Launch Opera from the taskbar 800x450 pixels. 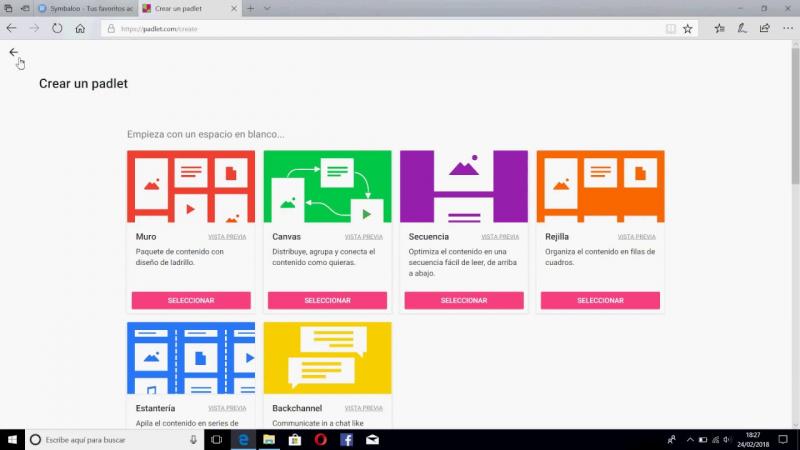(320, 439)
